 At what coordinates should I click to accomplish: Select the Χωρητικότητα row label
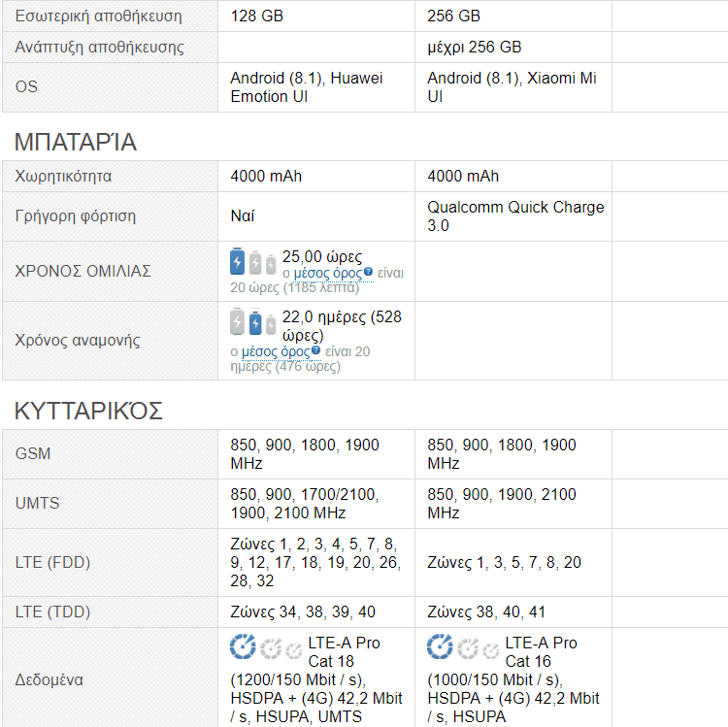(63, 177)
